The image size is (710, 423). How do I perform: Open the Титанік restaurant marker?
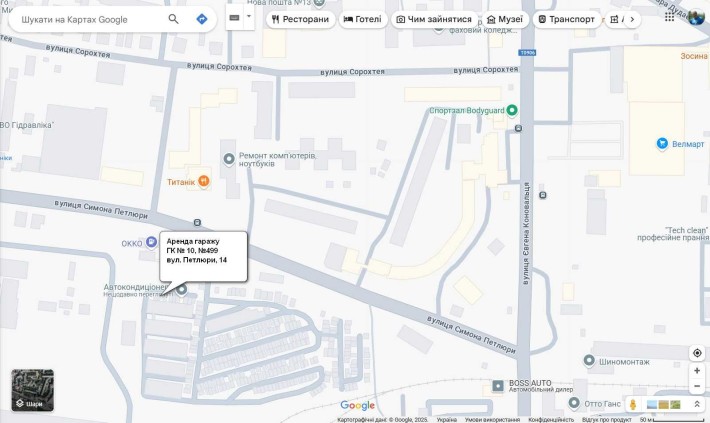click(x=204, y=182)
